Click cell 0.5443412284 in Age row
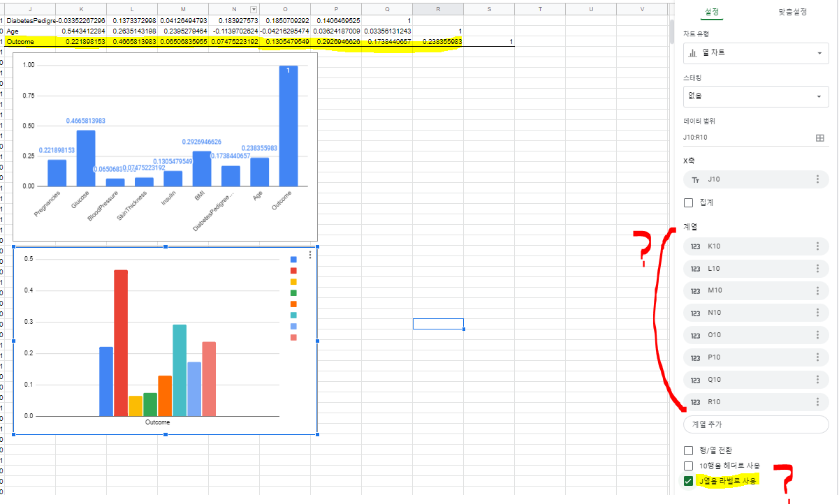 click(81, 31)
